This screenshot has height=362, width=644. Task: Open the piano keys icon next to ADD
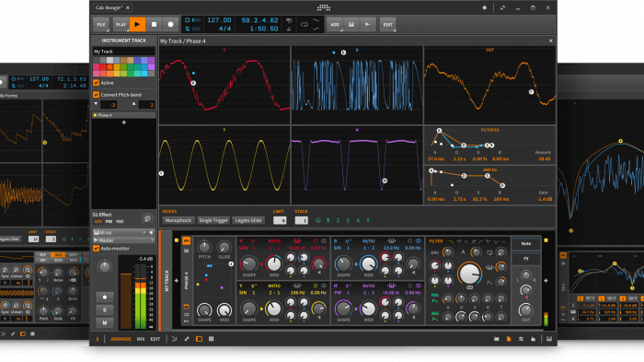(351, 24)
